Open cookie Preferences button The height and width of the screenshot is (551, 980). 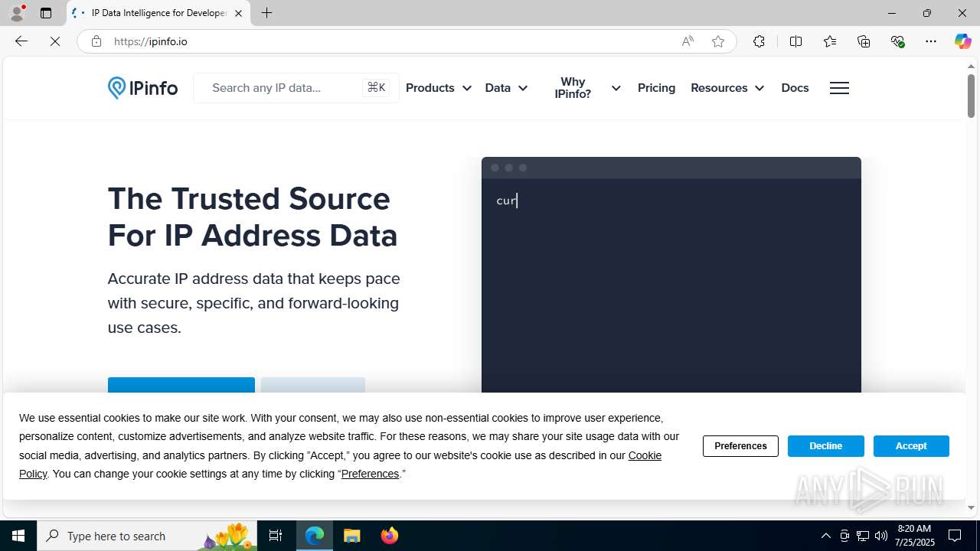740,446
